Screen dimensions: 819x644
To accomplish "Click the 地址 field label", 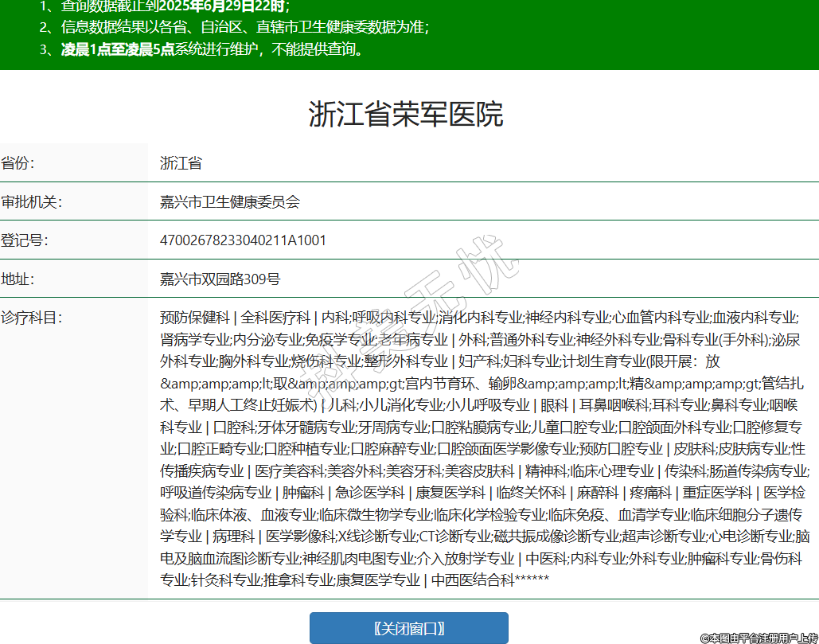I will click(x=18, y=279).
